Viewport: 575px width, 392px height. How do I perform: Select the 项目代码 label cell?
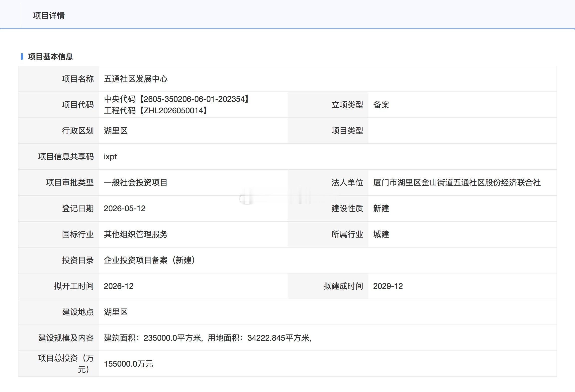(x=59, y=105)
